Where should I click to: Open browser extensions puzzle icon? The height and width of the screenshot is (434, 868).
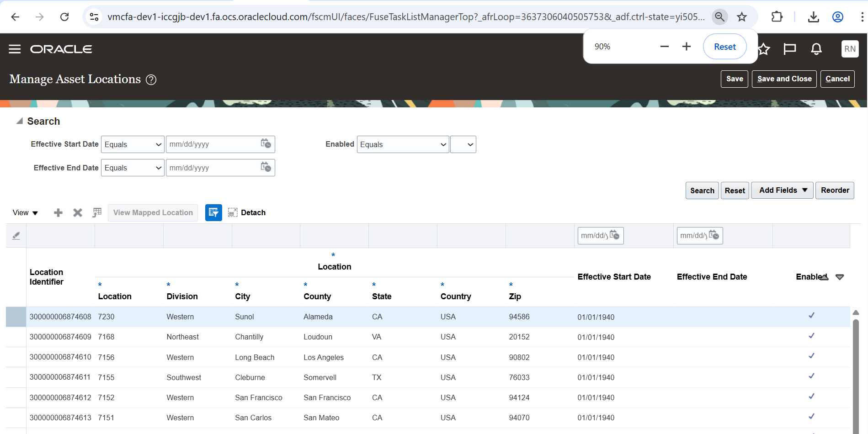[x=777, y=17]
